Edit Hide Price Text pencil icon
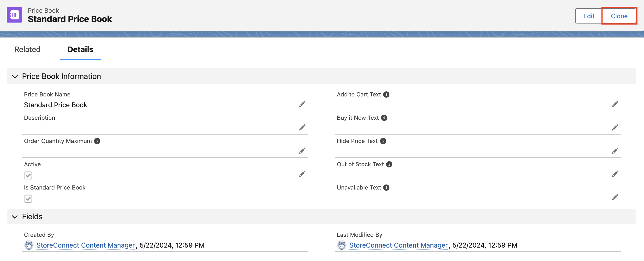 (615, 150)
